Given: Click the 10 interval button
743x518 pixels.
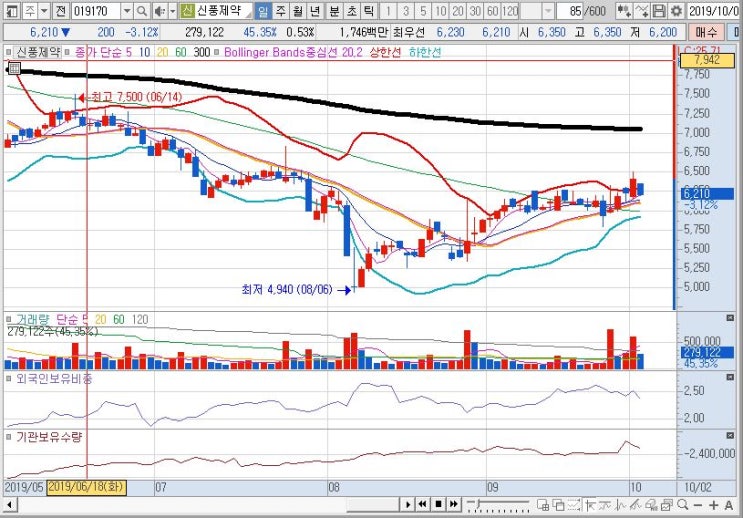Looking at the screenshot, I should click(441, 10).
